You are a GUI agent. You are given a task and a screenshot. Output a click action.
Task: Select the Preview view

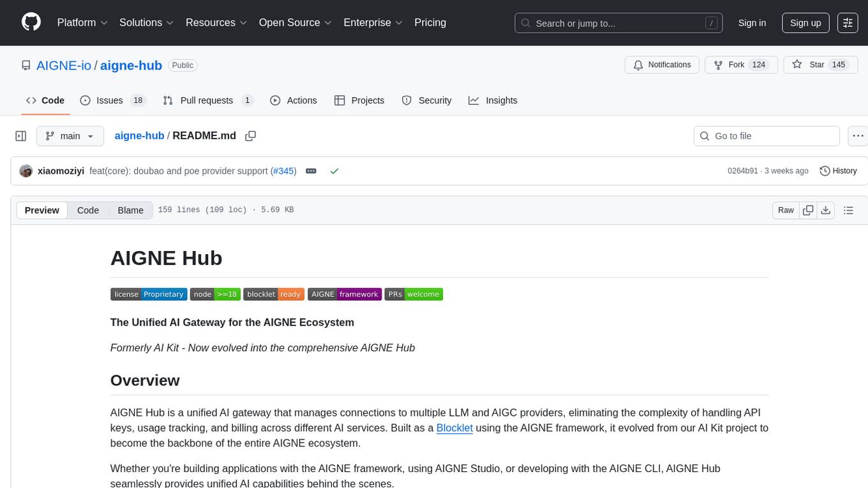42,210
